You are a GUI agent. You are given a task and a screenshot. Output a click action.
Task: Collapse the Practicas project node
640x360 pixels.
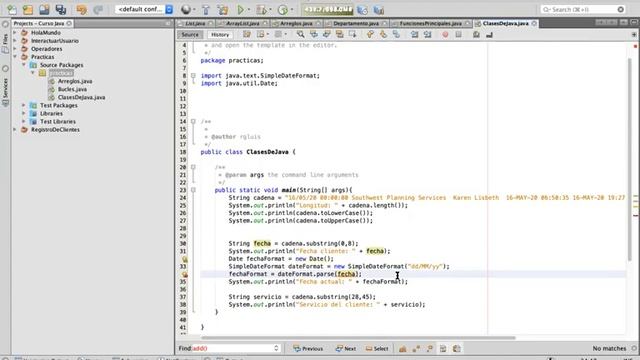pyautogui.click(x=15, y=57)
